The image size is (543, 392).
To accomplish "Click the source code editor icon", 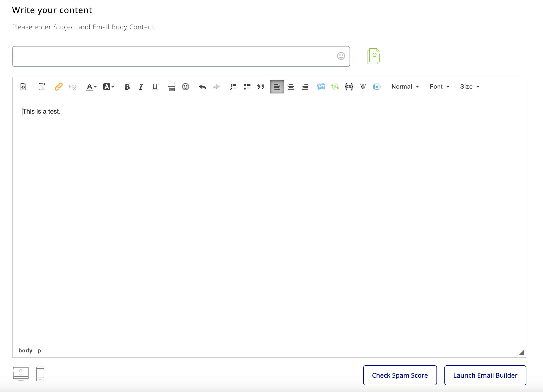I will (24, 87).
